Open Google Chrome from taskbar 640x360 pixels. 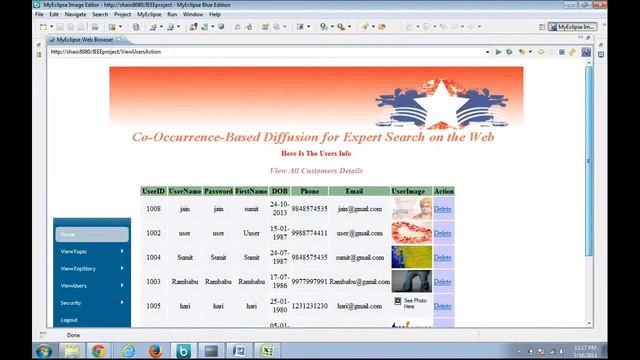click(x=98, y=351)
